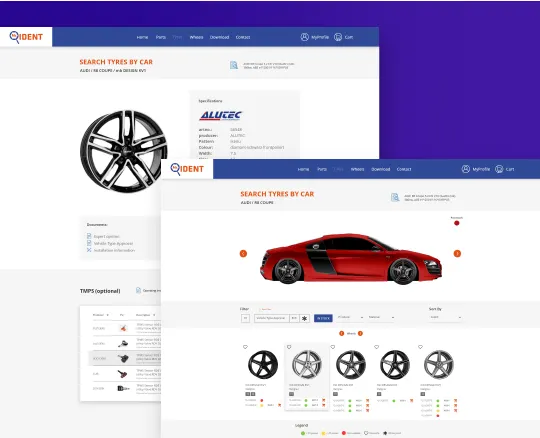Open the Sort by dropdown
540x438 pixels.
pyautogui.click(x=445, y=317)
